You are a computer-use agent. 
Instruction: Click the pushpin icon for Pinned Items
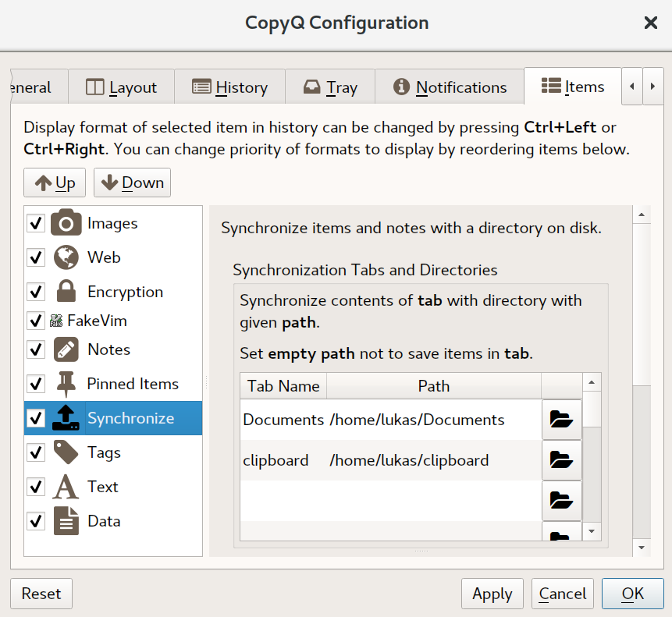(66, 384)
